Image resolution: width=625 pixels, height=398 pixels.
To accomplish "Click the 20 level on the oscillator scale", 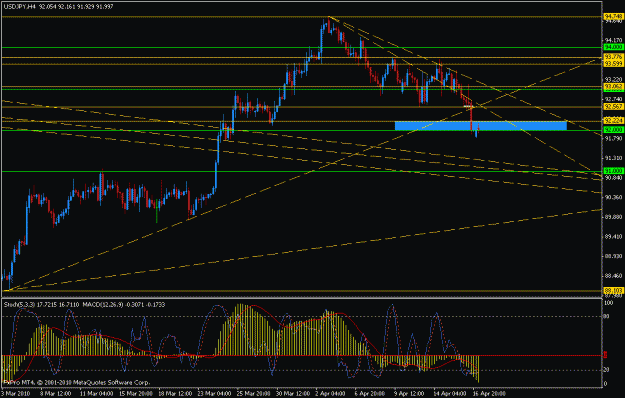I will point(607,370).
